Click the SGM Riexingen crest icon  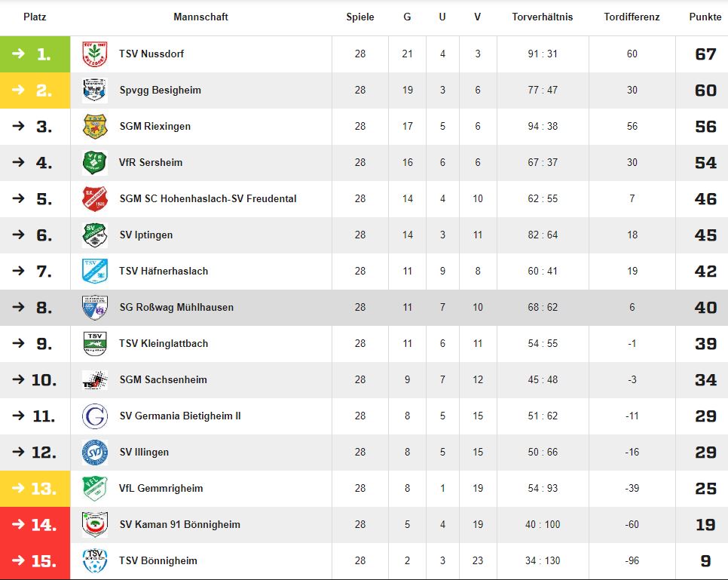point(95,127)
